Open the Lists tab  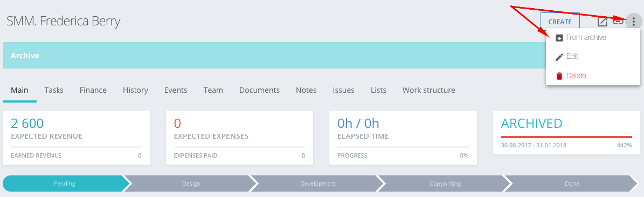point(379,90)
